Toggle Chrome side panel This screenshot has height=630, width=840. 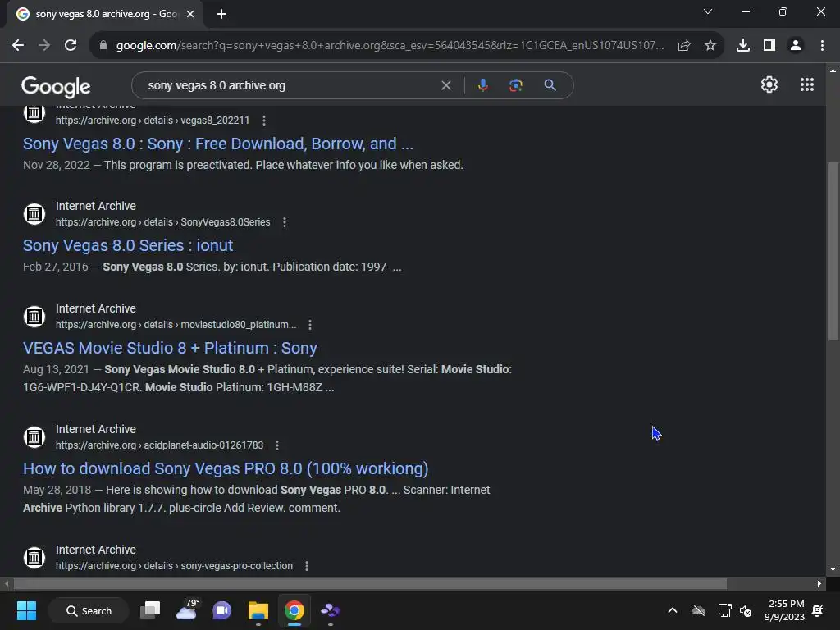point(769,46)
